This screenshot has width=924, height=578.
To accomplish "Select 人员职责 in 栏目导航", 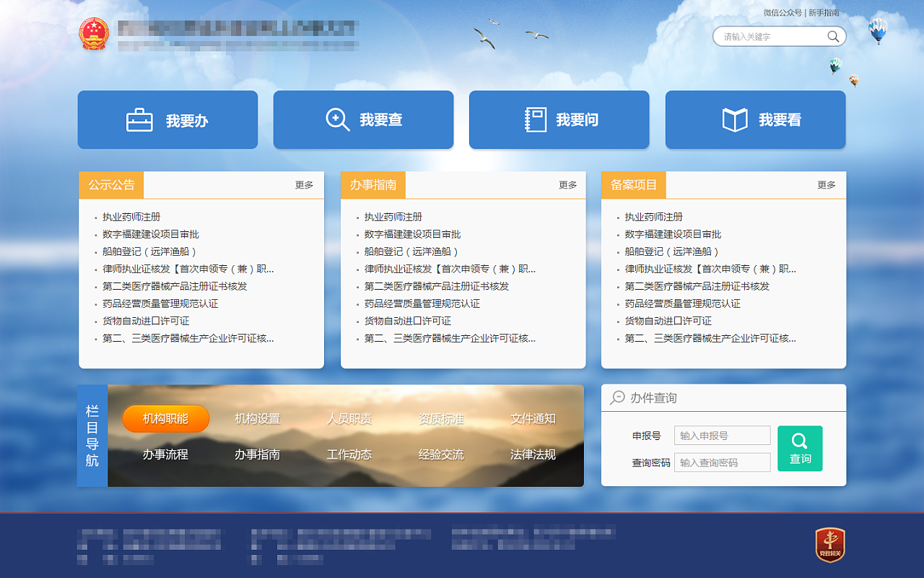I will [349, 418].
